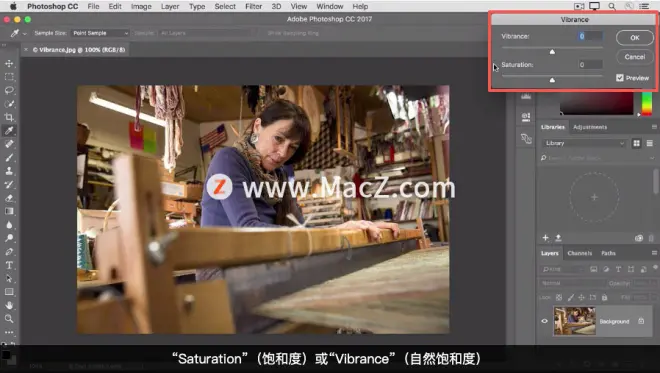Click OK in the Vibrance dialog
This screenshot has height=373, width=660.
[635, 37]
